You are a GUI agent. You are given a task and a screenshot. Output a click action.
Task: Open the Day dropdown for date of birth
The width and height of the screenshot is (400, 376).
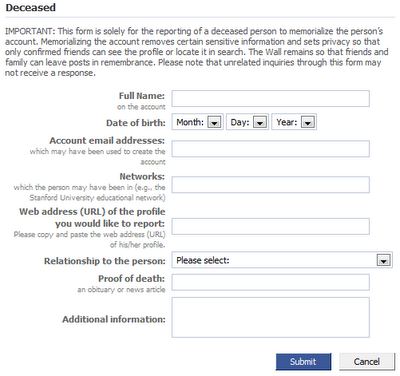point(247,122)
